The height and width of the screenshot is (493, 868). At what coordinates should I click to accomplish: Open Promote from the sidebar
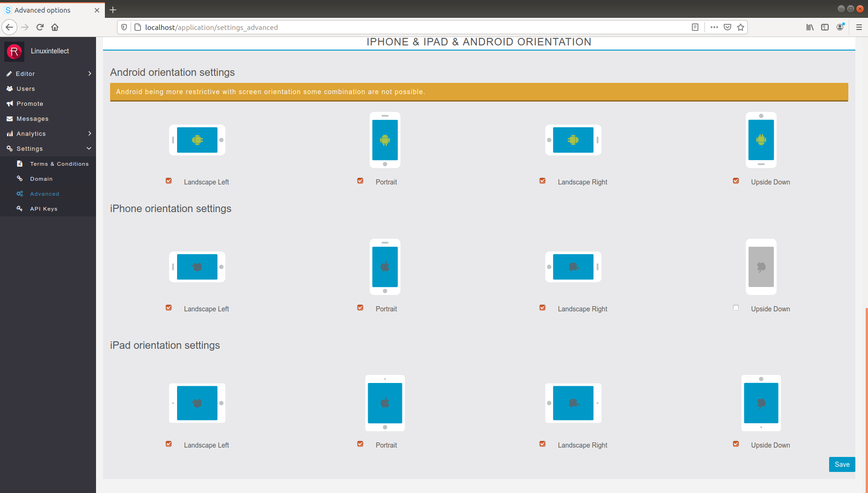click(30, 103)
